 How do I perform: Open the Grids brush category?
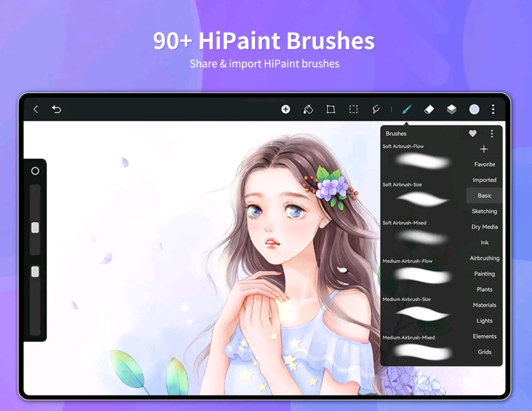(x=485, y=352)
